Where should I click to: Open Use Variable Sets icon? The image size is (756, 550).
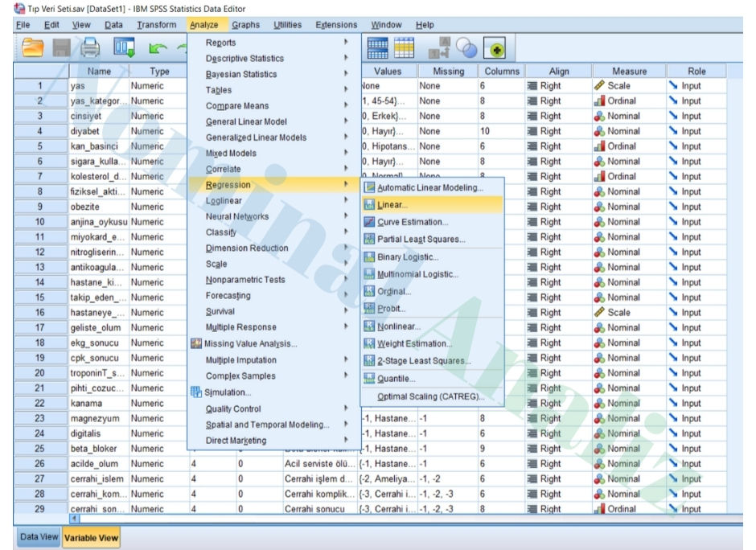[x=465, y=46]
